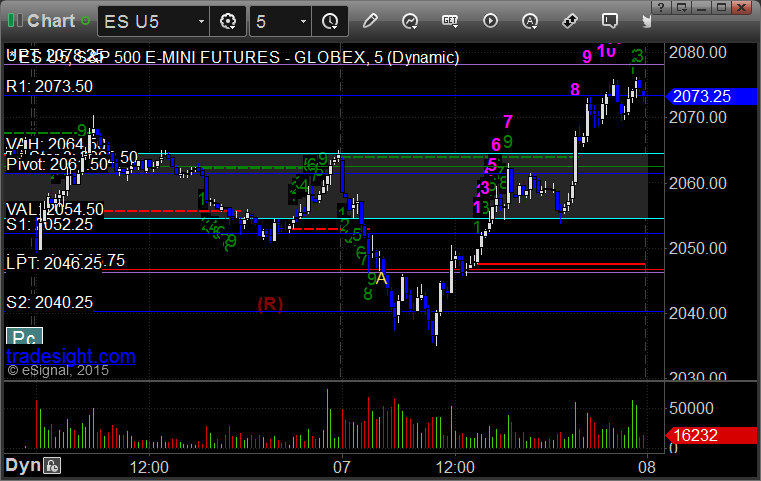Click the question mark help button
This screenshot has height=481, width=761.
point(661,7)
